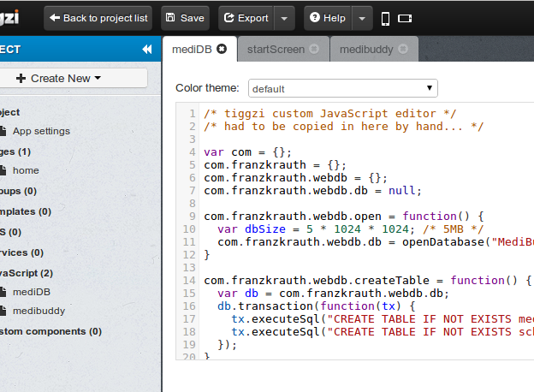
Task: Click the Export button
Action: pyautogui.click(x=246, y=18)
